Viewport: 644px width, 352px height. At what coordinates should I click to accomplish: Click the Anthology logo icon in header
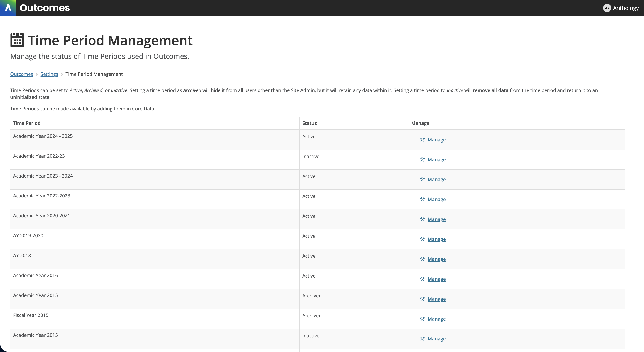tap(8, 8)
